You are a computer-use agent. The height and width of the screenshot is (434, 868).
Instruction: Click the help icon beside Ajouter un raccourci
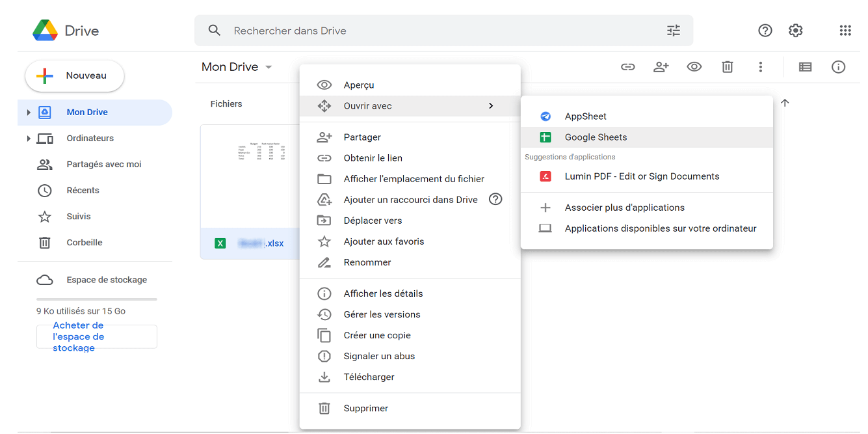(x=495, y=200)
